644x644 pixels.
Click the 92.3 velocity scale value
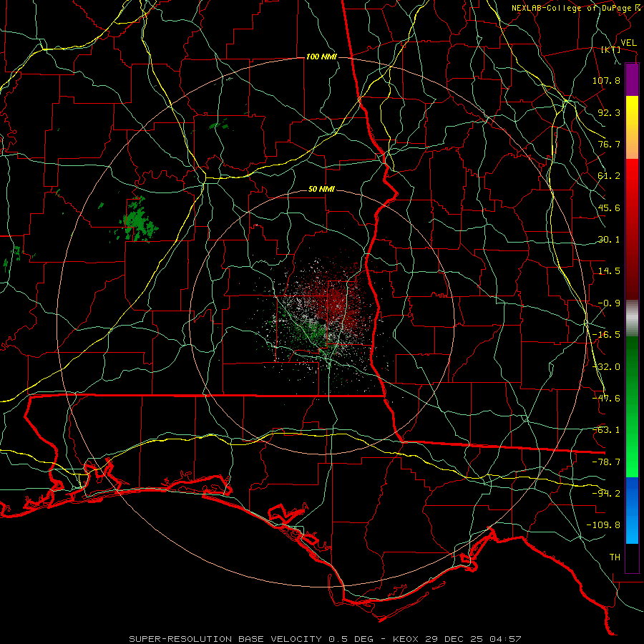coord(609,112)
